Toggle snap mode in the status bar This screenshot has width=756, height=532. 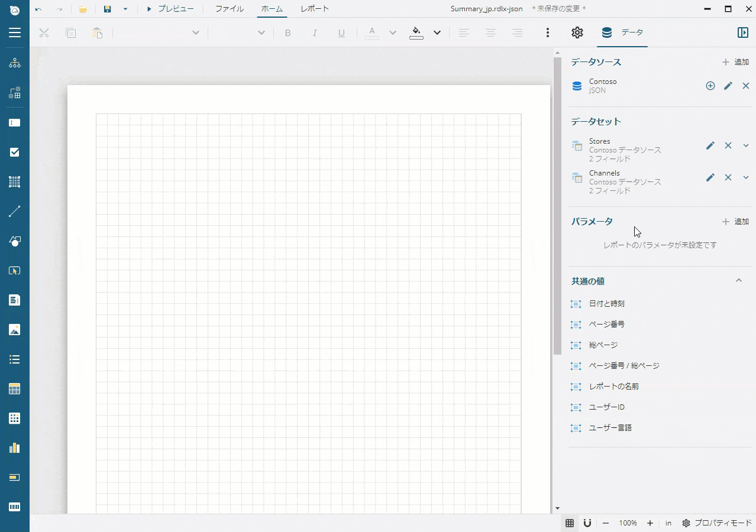(587, 523)
